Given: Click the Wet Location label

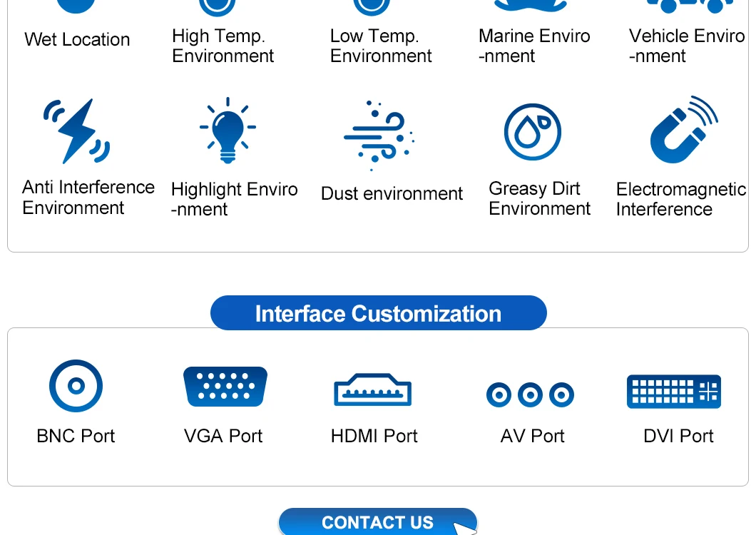Looking at the screenshot, I should [x=77, y=40].
